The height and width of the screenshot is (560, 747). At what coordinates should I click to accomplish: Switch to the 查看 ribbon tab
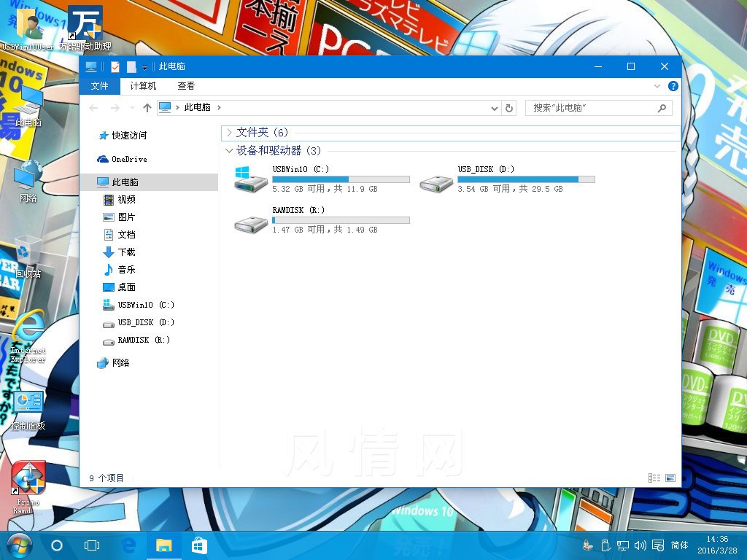186,86
